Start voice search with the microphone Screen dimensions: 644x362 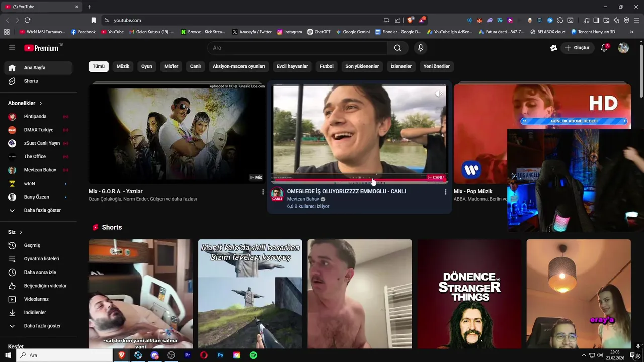click(421, 48)
